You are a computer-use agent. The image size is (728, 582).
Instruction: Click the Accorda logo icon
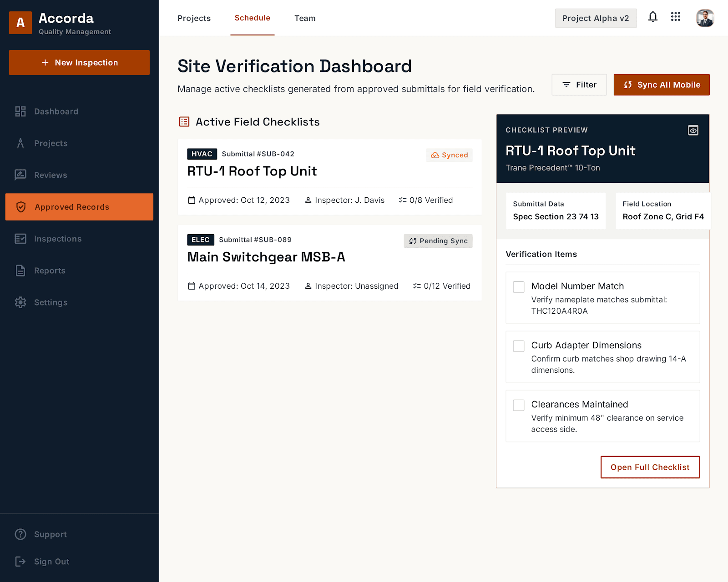click(20, 23)
